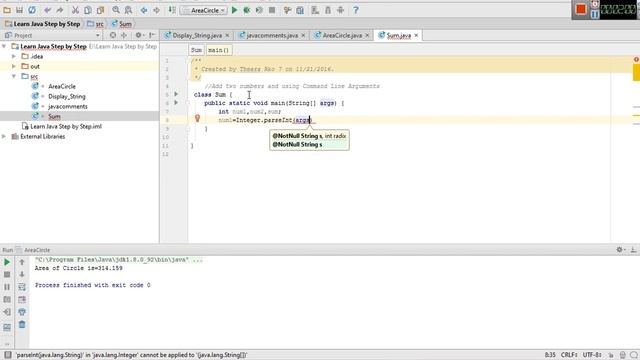The width and height of the screenshot is (640, 360).
Task: Click the Print icon in Run console
Action: [x=22, y=312]
